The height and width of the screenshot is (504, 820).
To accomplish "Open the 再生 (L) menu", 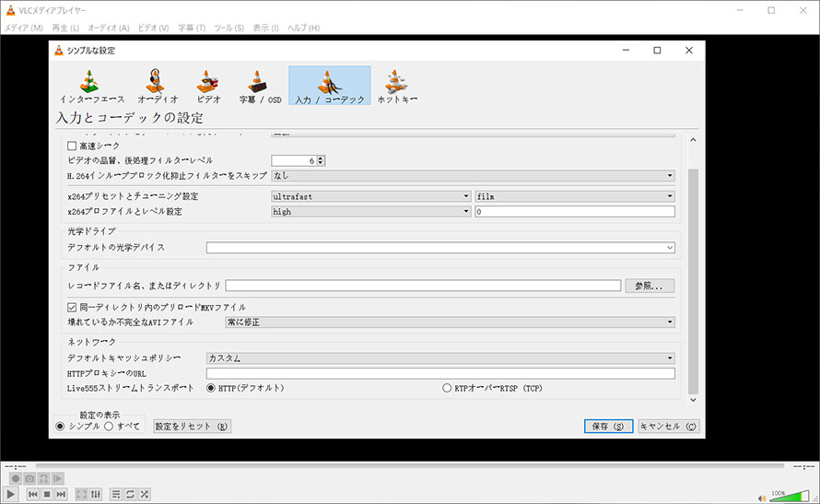I will click(65, 28).
